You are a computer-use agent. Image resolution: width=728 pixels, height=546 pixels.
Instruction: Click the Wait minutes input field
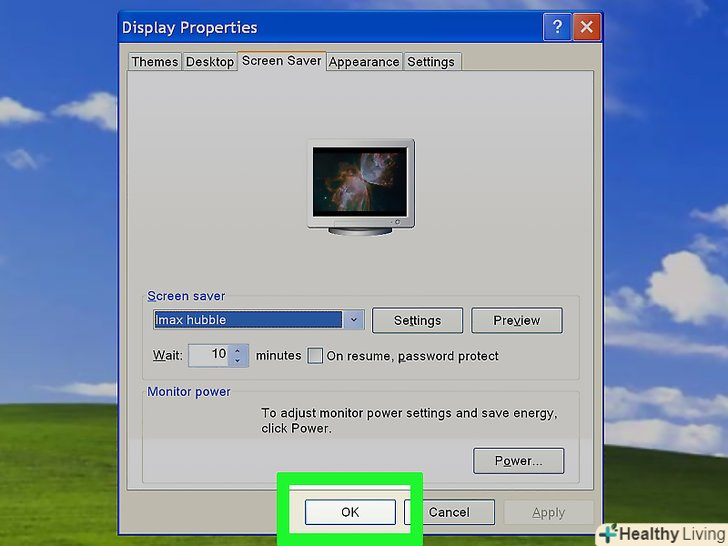click(209, 355)
